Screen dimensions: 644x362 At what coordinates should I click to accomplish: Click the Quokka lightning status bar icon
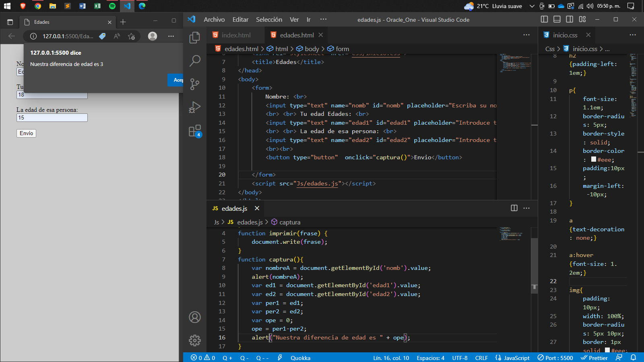point(280,358)
